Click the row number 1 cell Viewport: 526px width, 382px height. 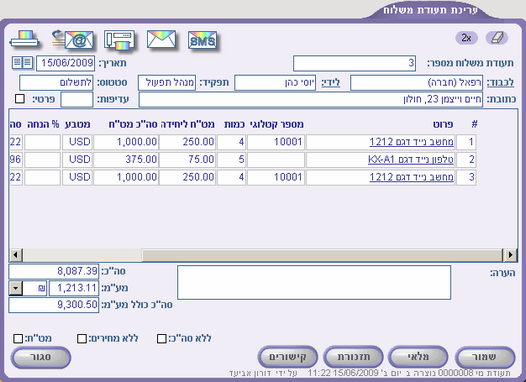466,142
